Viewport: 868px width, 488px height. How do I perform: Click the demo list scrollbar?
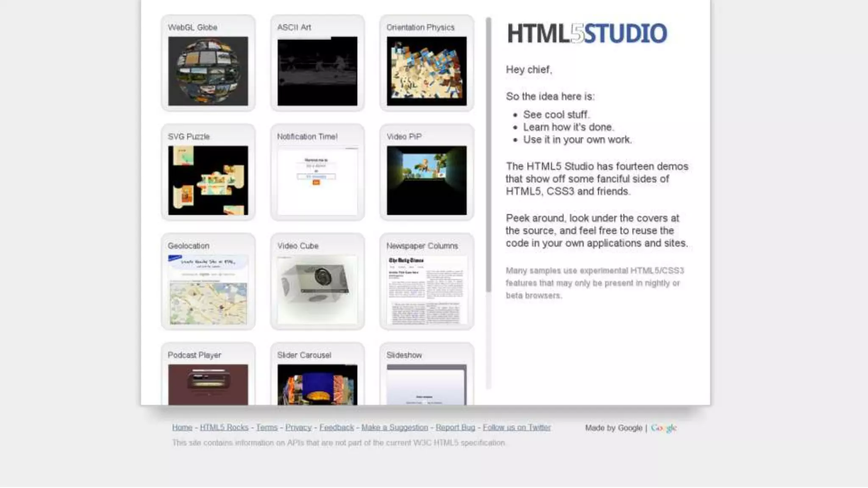point(488,155)
